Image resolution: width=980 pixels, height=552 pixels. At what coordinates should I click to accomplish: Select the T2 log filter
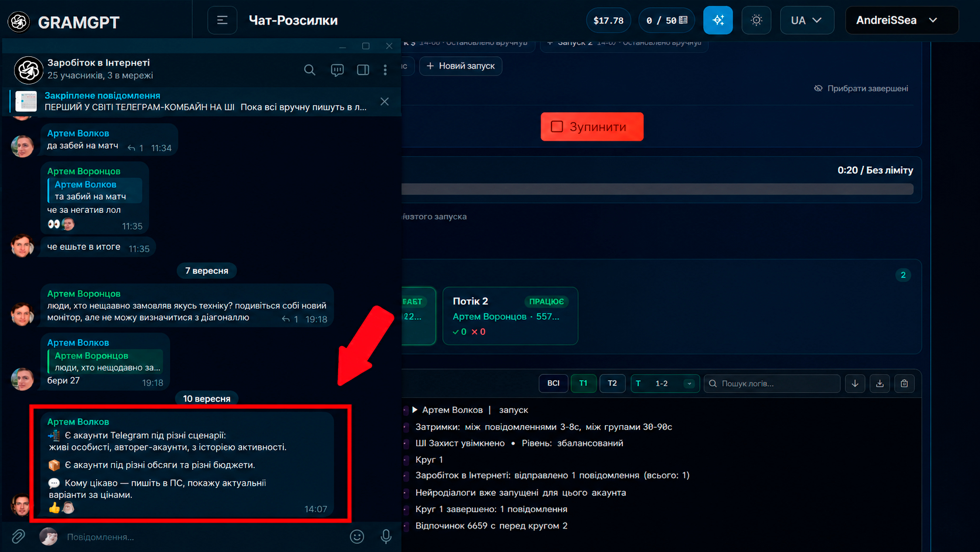pyautogui.click(x=612, y=383)
